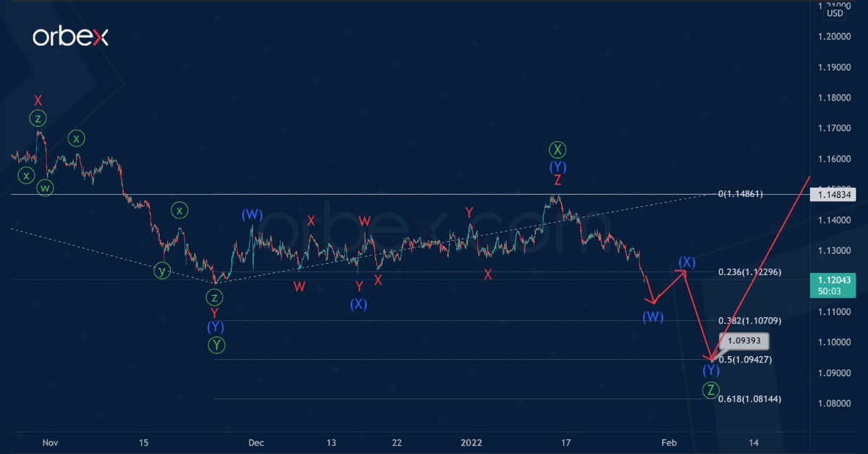Viewport: 868px width, 454px height.
Task: Click the 22 date label on time axis
Action: [x=397, y=442]
